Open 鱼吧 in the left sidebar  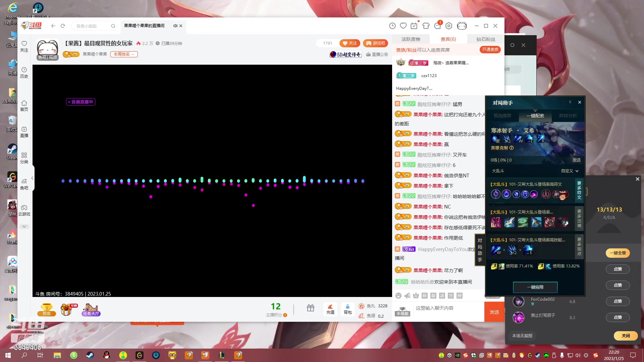(x=24, y=184)
